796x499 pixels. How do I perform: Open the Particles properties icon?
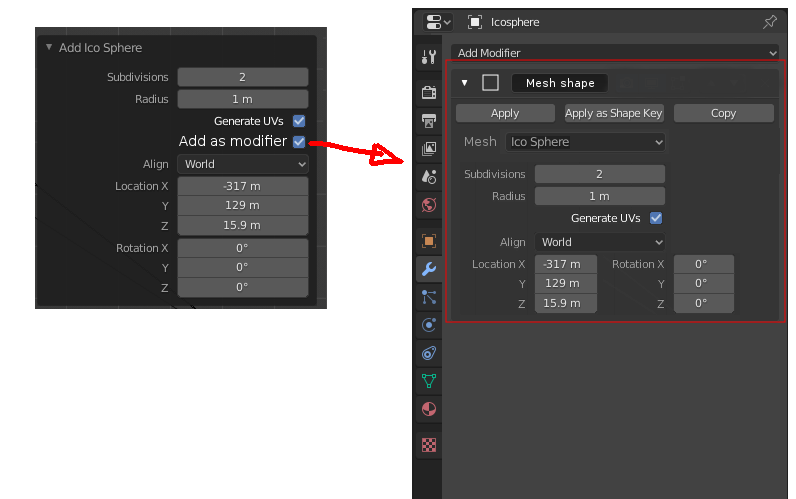click(429, 297)
